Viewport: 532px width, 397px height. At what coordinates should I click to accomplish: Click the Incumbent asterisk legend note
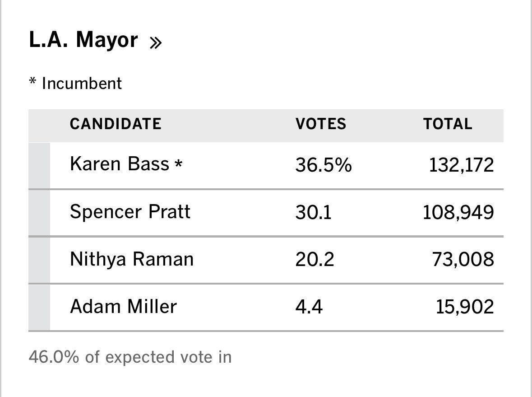pos(75,84)
